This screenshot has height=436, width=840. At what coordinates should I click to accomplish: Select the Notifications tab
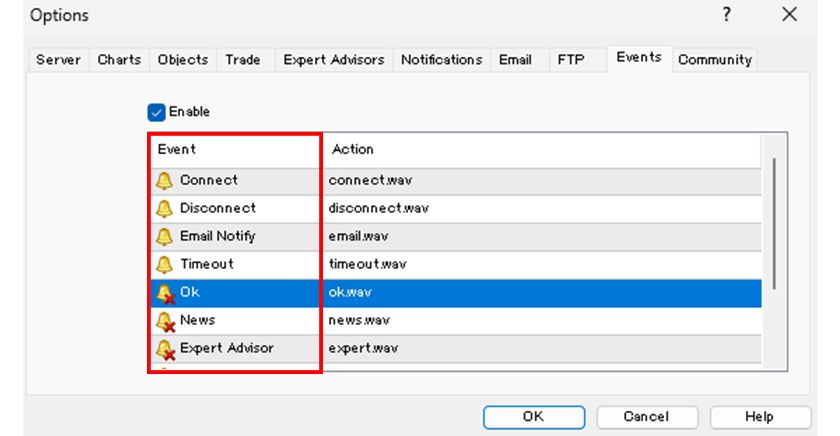tap(441, 60)
